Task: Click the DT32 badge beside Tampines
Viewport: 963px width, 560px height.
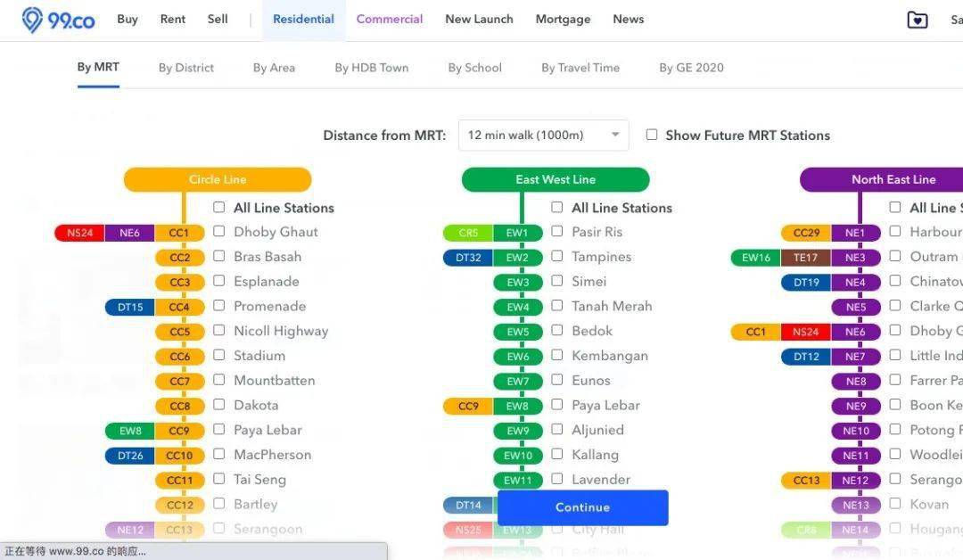Action: [x=468, y=258]
